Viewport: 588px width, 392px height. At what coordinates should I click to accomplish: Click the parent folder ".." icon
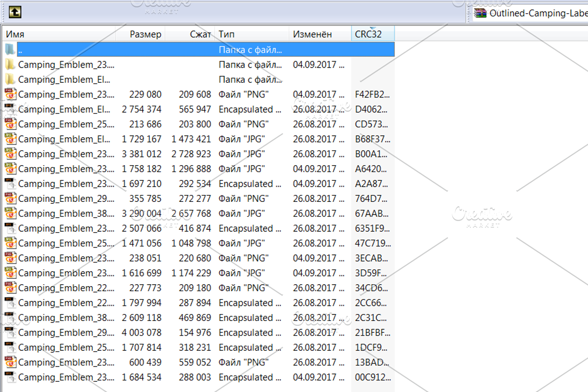click(x=10, y=49)
